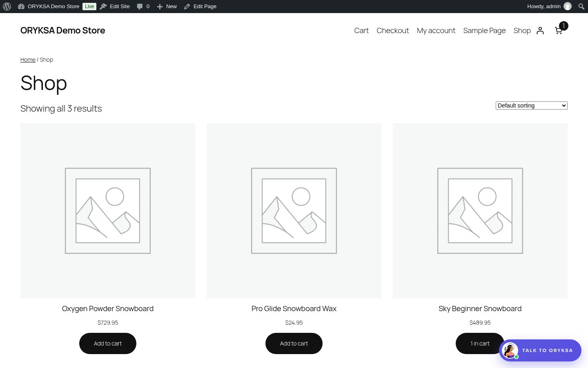
Task: Click the plus icon for New content
Action: tap(160, 7)
